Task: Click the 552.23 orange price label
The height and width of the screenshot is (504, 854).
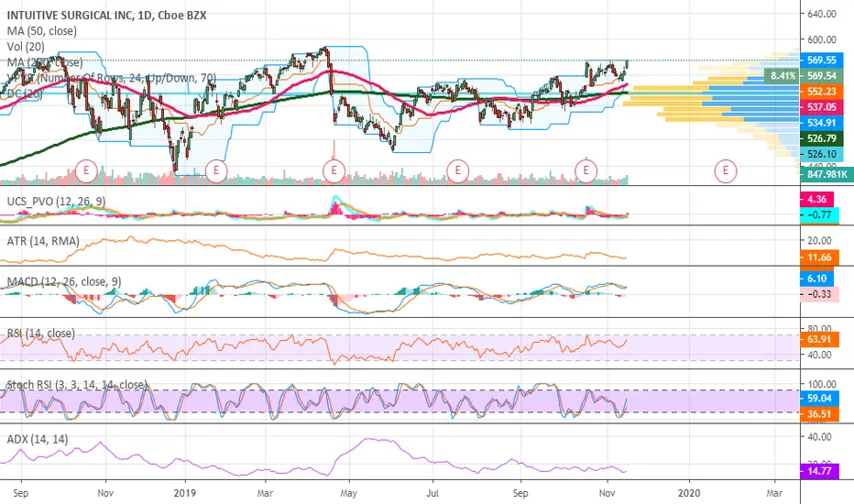Action: coord(821,92)
